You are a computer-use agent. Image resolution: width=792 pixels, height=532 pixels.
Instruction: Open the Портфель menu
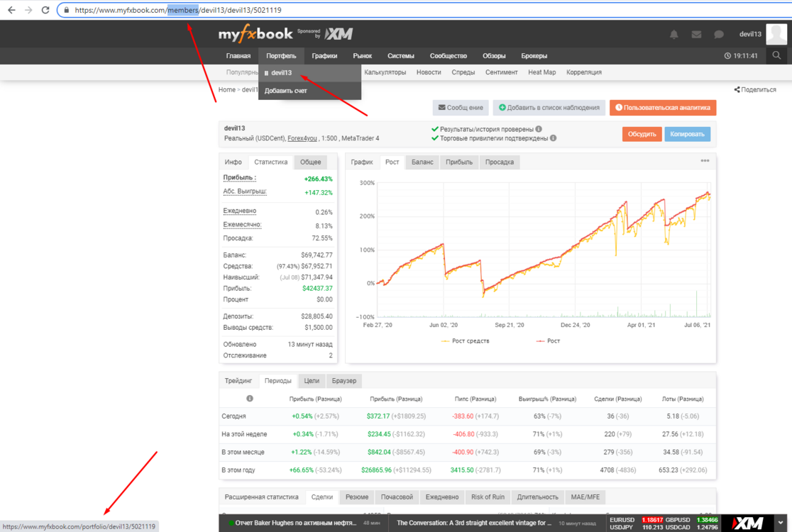click(281, 56)
